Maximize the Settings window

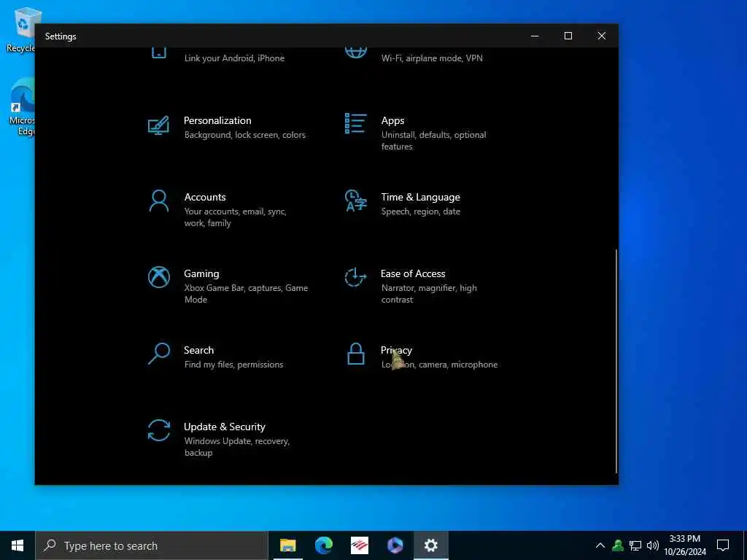click(568, 36)
